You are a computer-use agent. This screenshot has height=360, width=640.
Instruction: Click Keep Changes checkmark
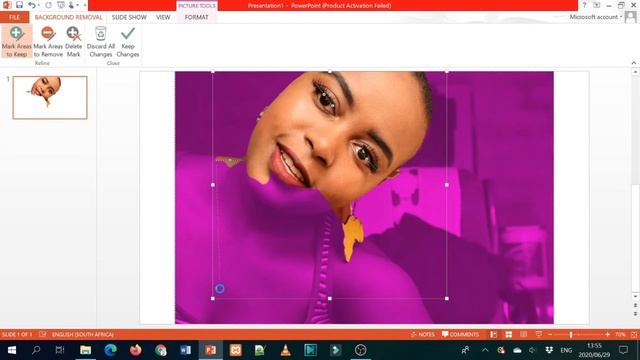(128, 41)
